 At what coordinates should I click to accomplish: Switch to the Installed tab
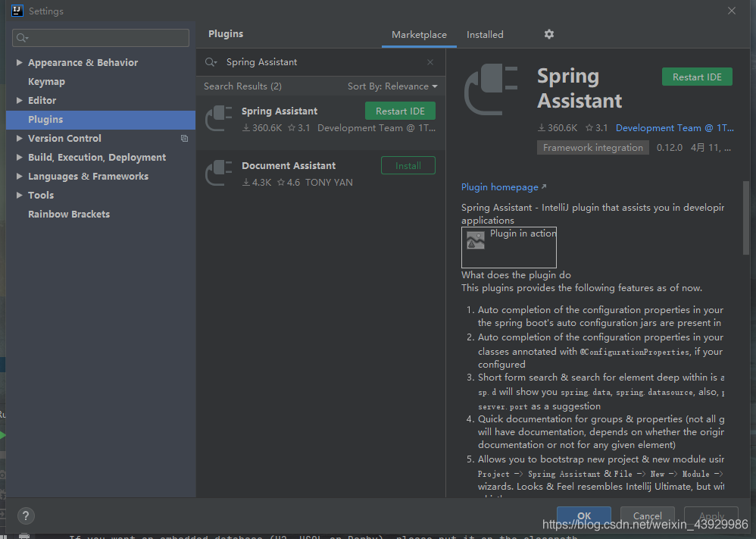pyautogui.click(x=485, y=35)
